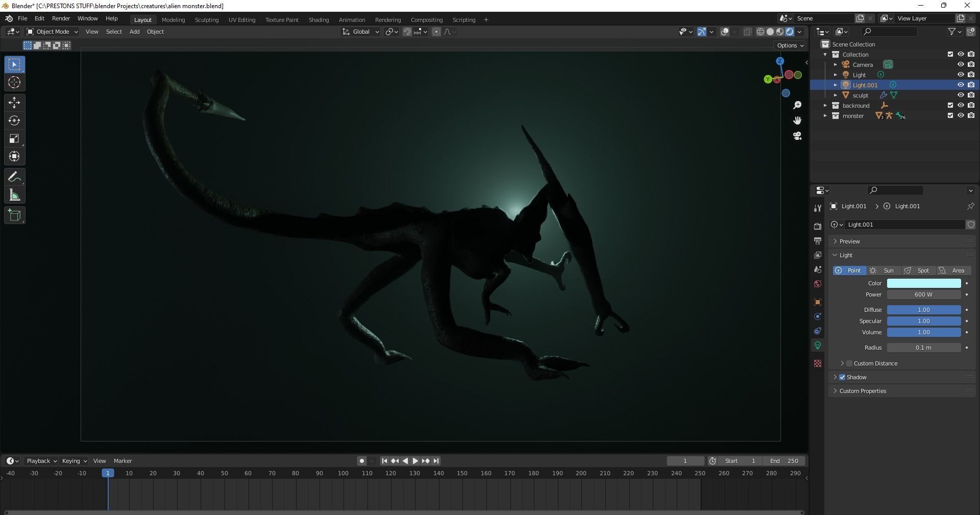The width and height of the screenshot is (980, 515).
Task: Switch to rendered viewport shading
Action: [790, 32]
